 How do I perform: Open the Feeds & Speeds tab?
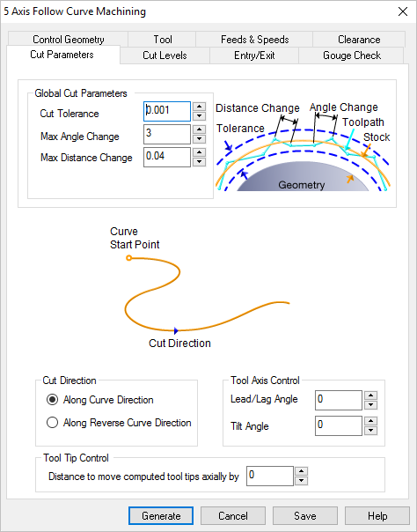(x=254, y=40)
